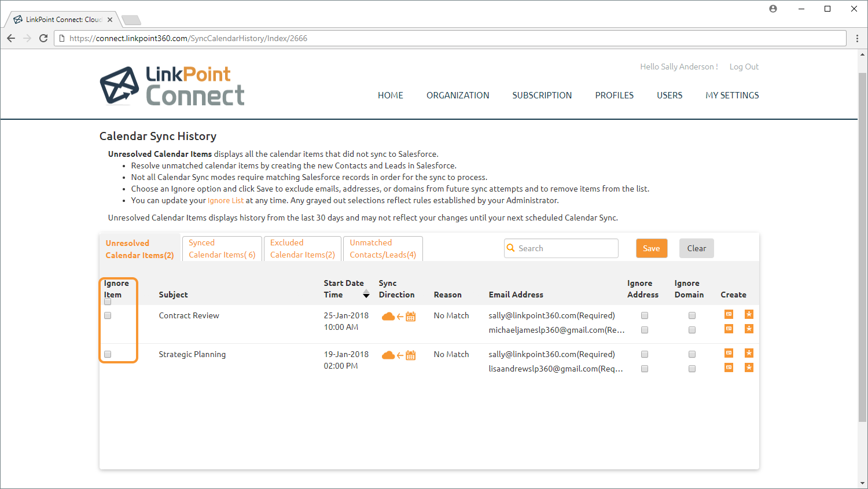Reload the page with browser refresh icon

click(x=43, y=38)
